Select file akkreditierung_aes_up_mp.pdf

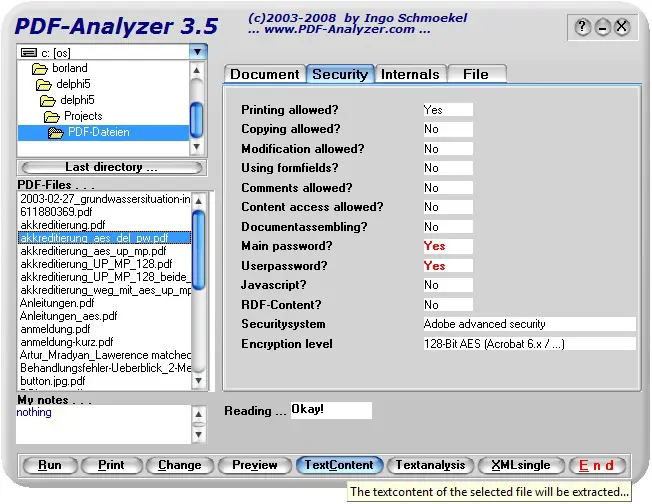(x=105, y=251)
